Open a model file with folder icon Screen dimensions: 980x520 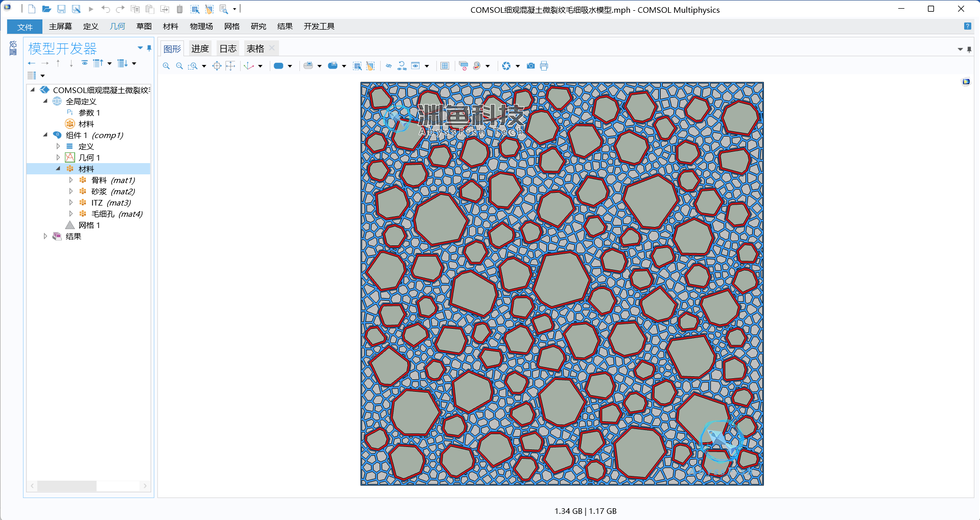(x=46, y=9)
